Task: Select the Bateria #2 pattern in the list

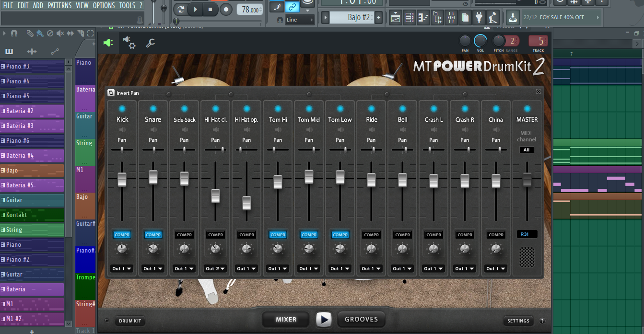Action: [x=32, y=111]
